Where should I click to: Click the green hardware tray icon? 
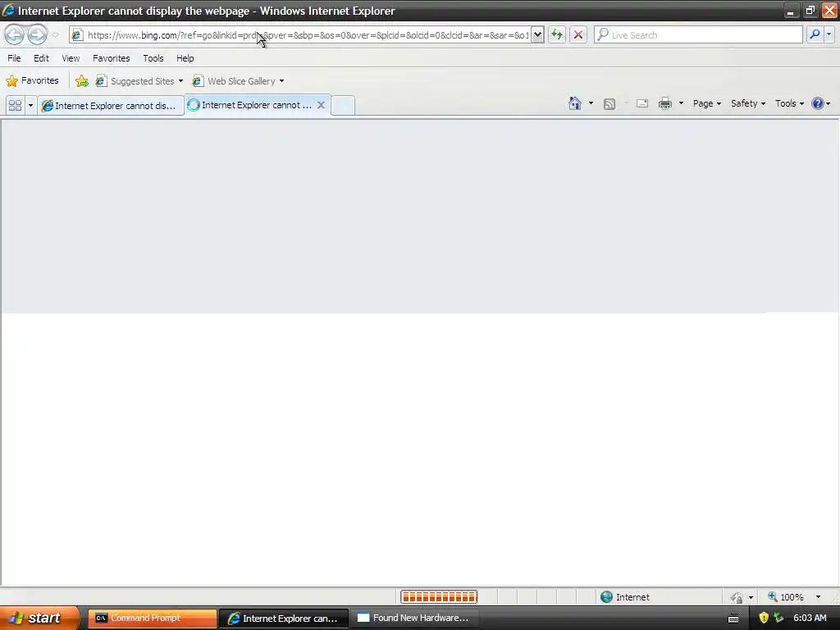[x=778, y=619]
